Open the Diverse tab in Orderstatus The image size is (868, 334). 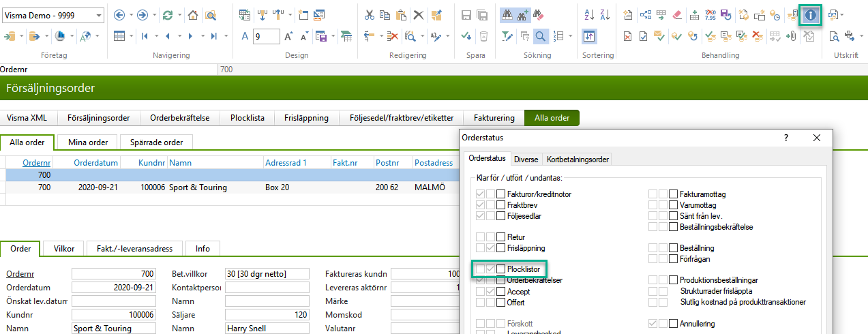(526, 159)
